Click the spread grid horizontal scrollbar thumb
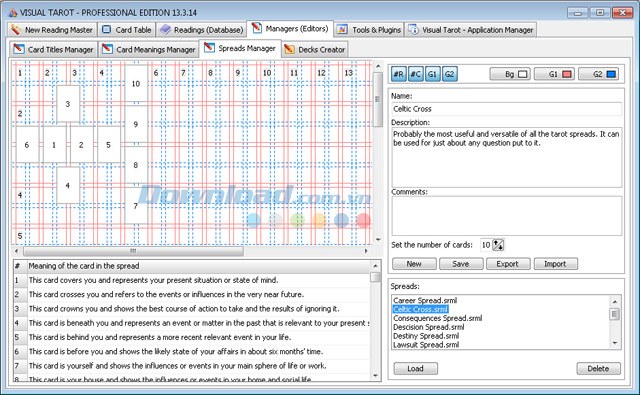Screen dimensions: 640x395 (133, 251)
